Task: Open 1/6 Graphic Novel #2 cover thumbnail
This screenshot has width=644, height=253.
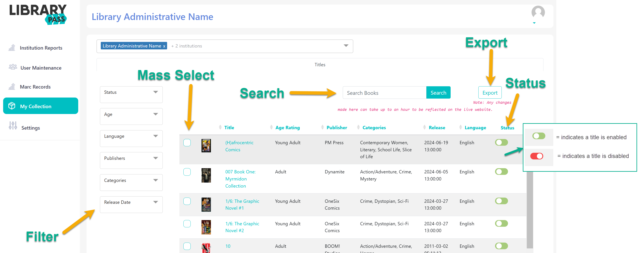Action: pyautogui.click(x=206, y=227)
